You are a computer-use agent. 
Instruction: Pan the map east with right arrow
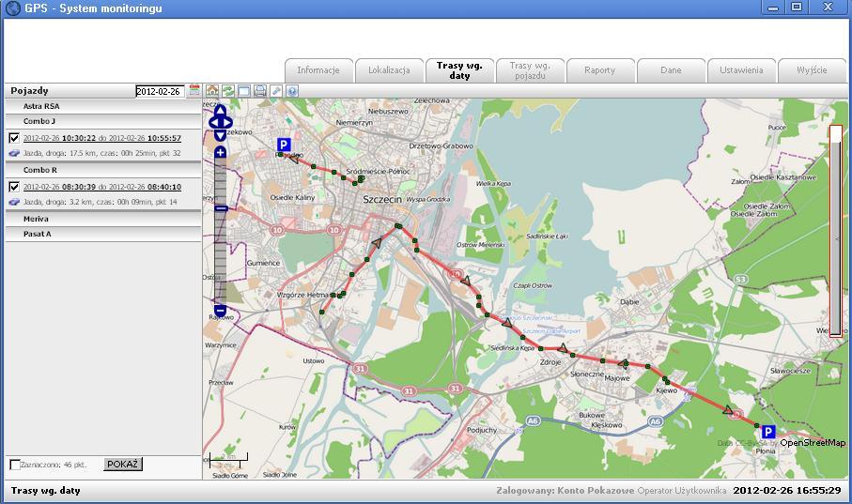227,123
